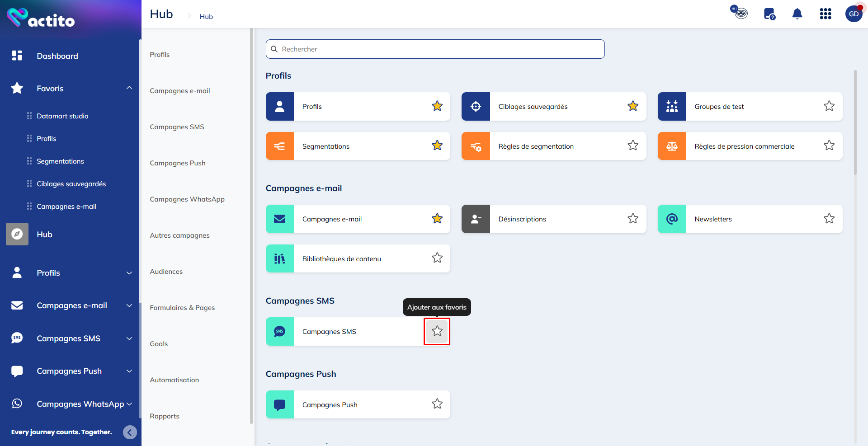The width and height of the screenshot is (868, 446).
Task: Click the Dashboard icon in sidebar
Action: pos(17,56)
